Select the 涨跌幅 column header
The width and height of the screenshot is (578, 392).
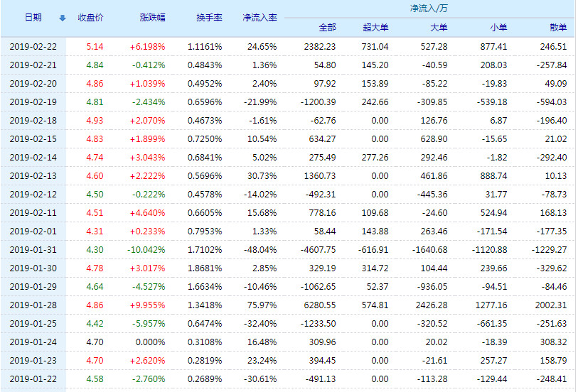tap(152, 17)
